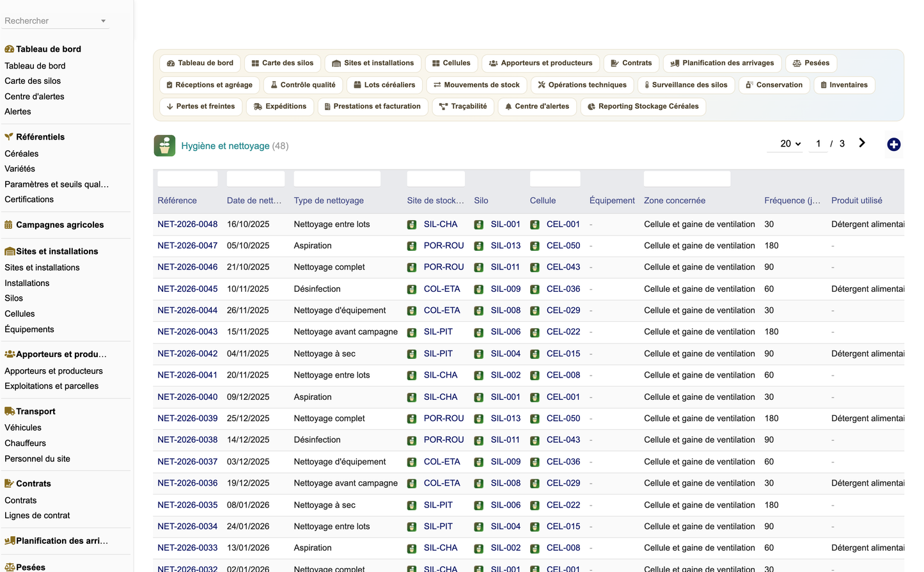Click the silo icon beside SIL-013 in row NET-2026-0047
Viewport: 924px width, 572px height.
(x=478, y=246)
